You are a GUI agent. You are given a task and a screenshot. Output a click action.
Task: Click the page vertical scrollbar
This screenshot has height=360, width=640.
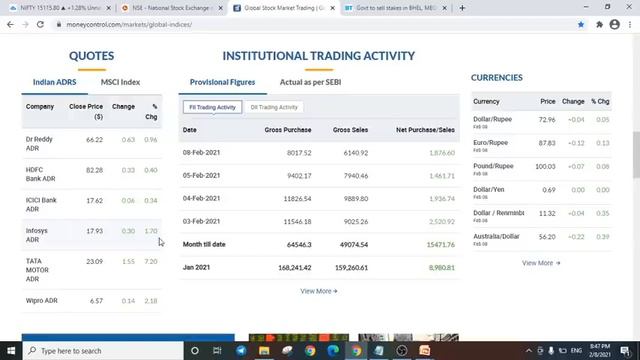(x=636, y=155)
